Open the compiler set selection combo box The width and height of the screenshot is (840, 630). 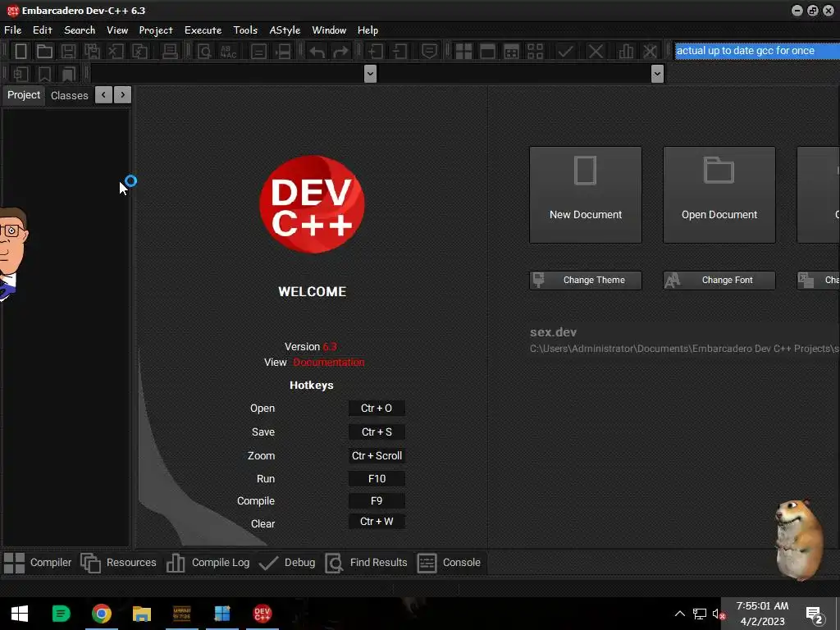(x=757, y=50)
